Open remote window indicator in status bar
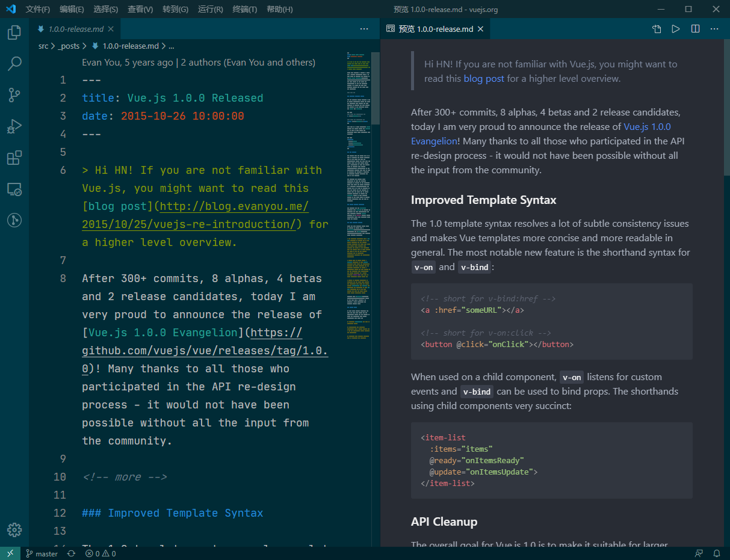 [10, 553]
